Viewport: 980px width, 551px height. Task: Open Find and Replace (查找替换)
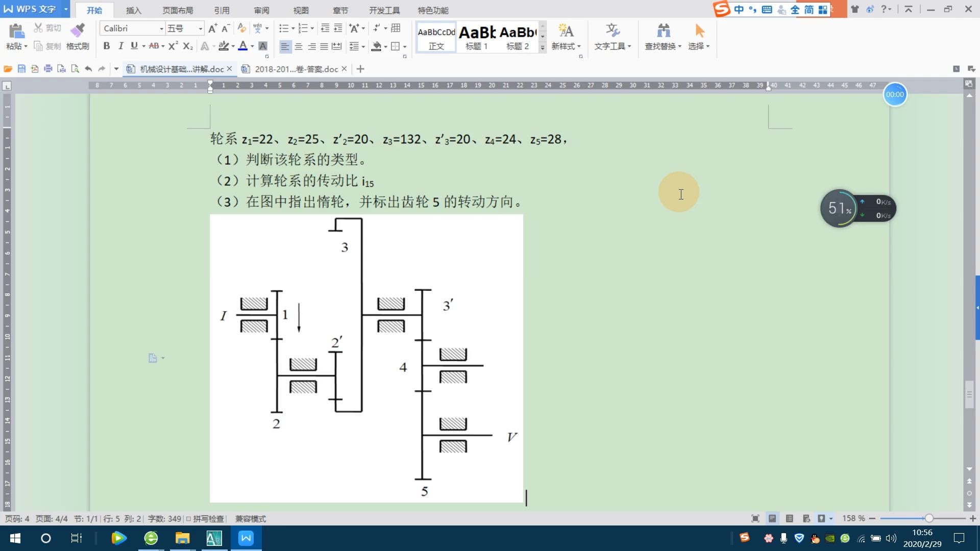pyautogui.click(x=663, y=37)
